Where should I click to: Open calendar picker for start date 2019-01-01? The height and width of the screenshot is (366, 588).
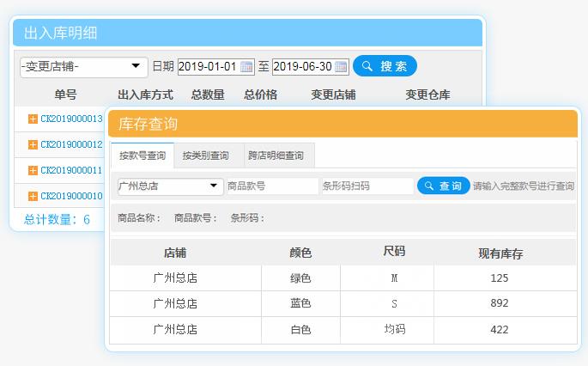(246, 67)
